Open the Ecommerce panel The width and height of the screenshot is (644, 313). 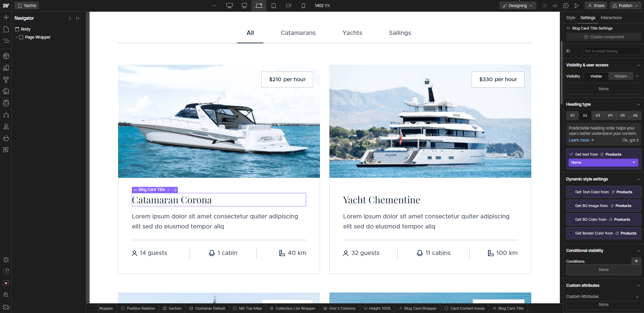point(6,138)
